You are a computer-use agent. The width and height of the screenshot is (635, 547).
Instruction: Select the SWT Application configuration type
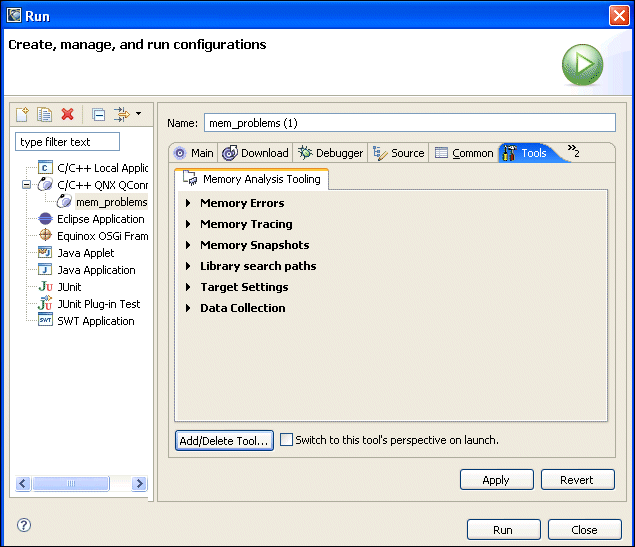95,321
